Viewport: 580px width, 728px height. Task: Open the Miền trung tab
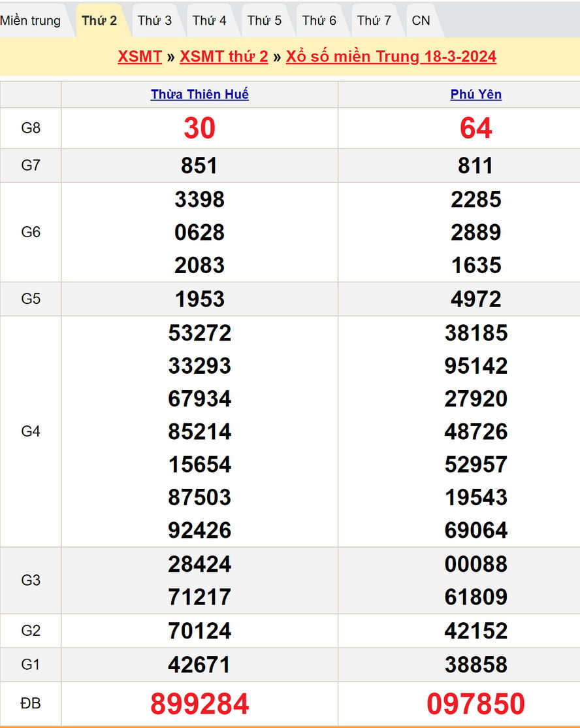point(31,20)
